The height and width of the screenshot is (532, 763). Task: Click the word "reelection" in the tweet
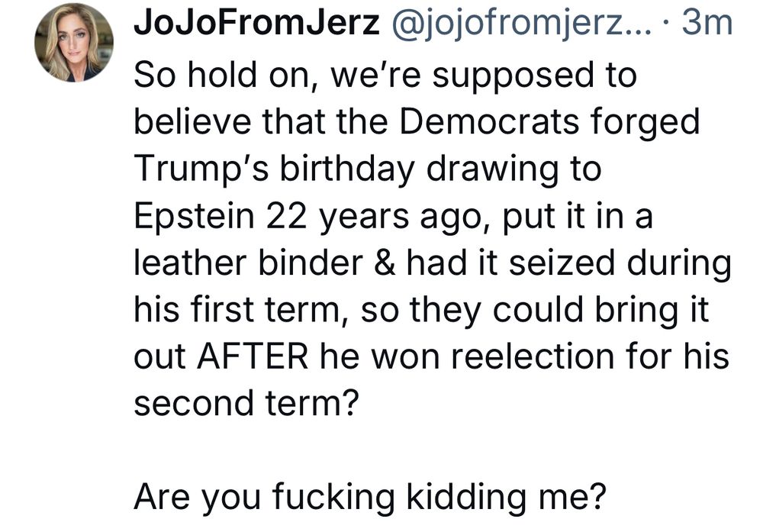pyautogui.click(x=542, y=356)
